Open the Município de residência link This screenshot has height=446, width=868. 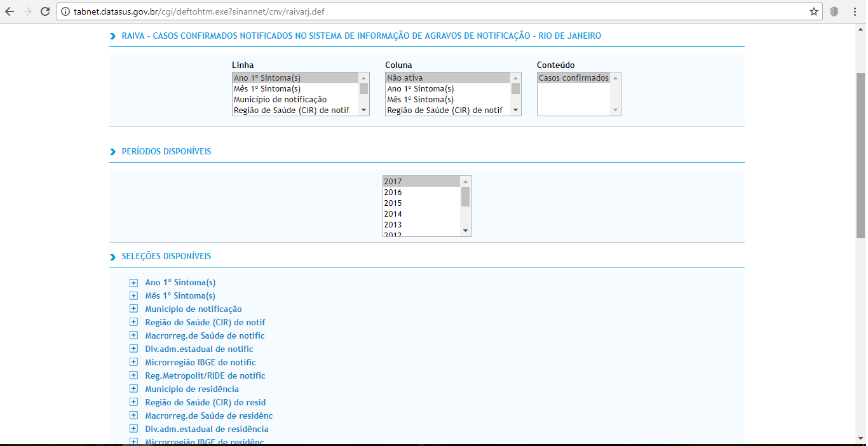point(192,389)
